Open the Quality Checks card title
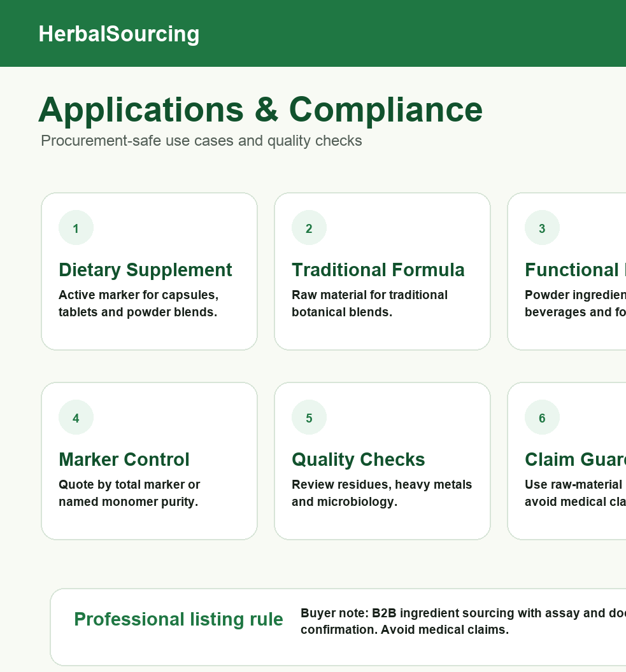This screenshot has height=672, width=626. click(x=359, y=459)
